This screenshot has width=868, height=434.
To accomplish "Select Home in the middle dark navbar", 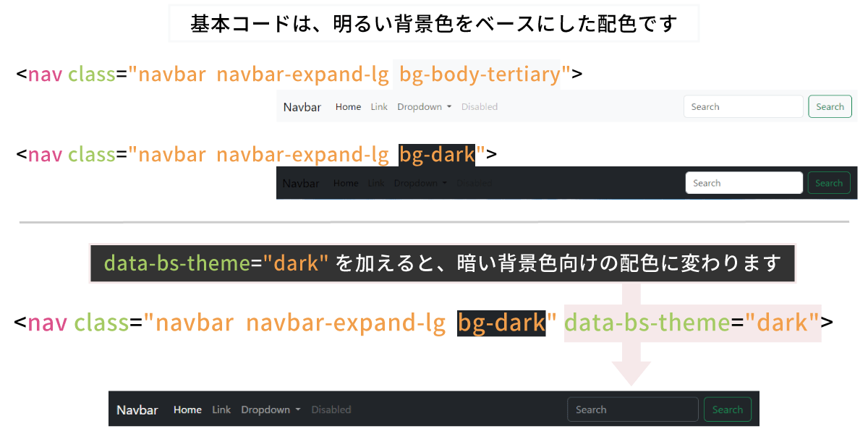I will [346, 183].
